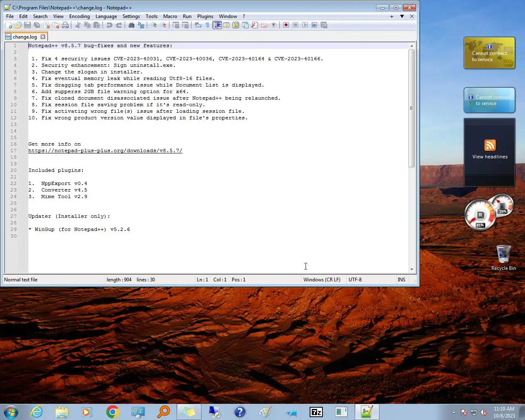Viewport: 525px width, 420px height.
Task: Toggle INS mode in status bar
Action: [402, 280]
